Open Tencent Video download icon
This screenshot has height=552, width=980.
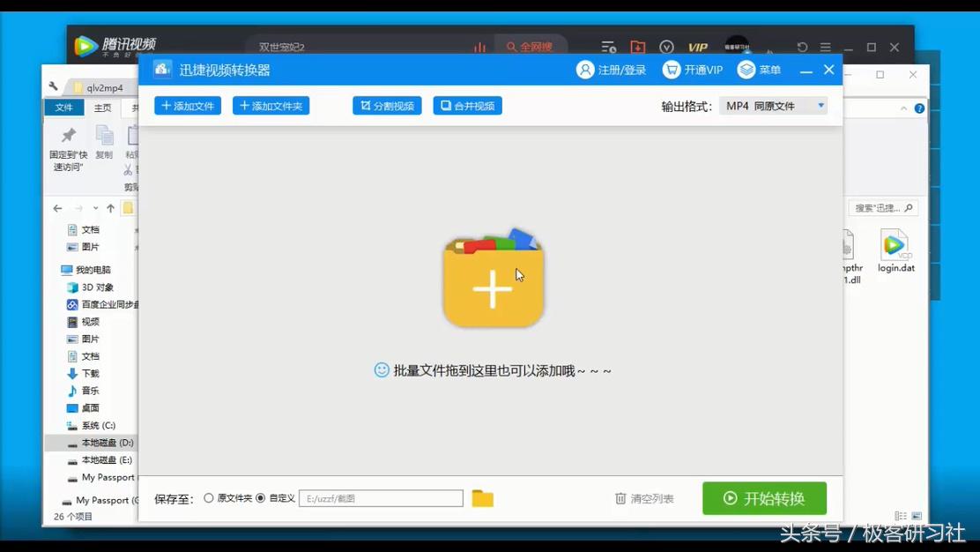point(637,47)
